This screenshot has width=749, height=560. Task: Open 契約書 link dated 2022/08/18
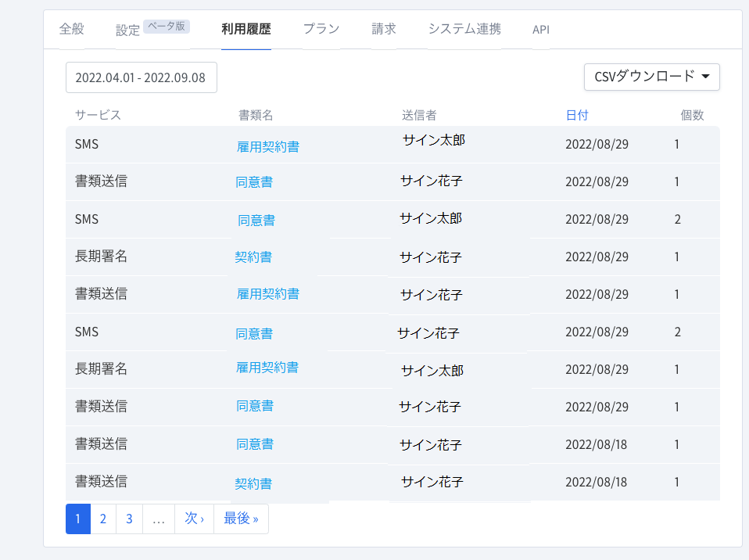pyautogui.click(x=253, y=483)
